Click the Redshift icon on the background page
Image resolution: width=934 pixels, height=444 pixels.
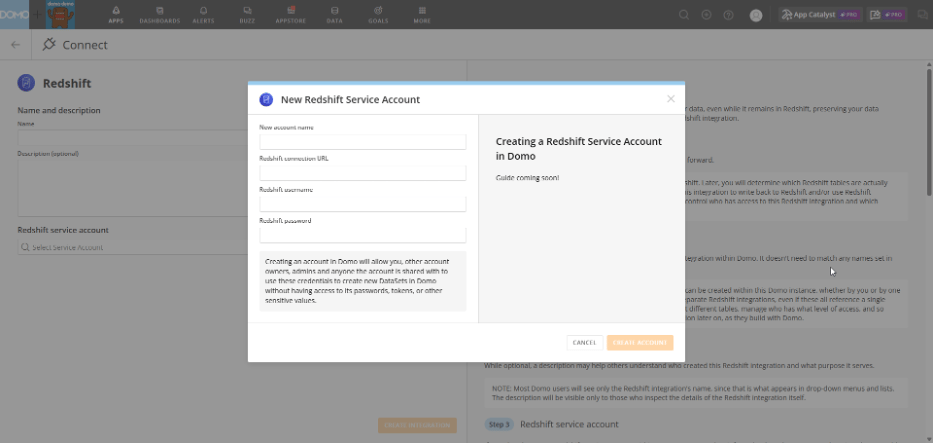[x=26, y=83]
